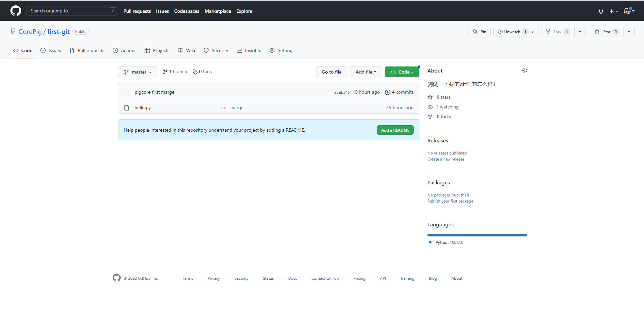
Task: Open the Wiki tab
Action: coord(186,50)
